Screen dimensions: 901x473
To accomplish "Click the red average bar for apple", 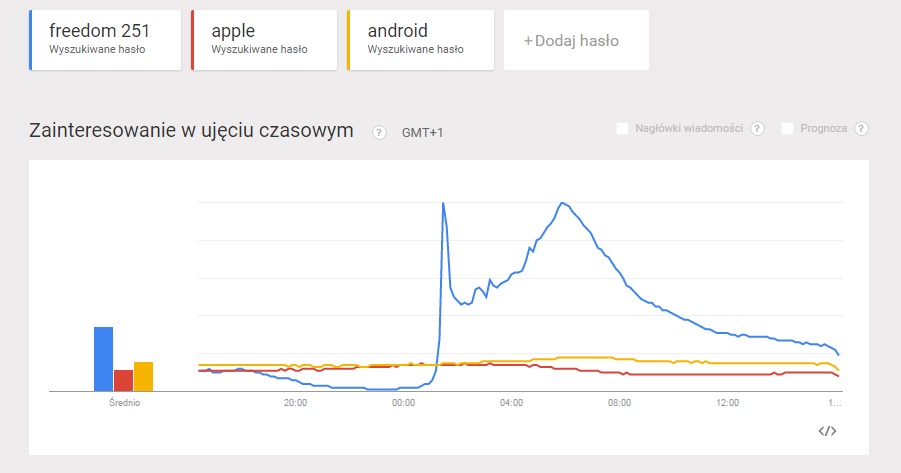I will [123, 380].
